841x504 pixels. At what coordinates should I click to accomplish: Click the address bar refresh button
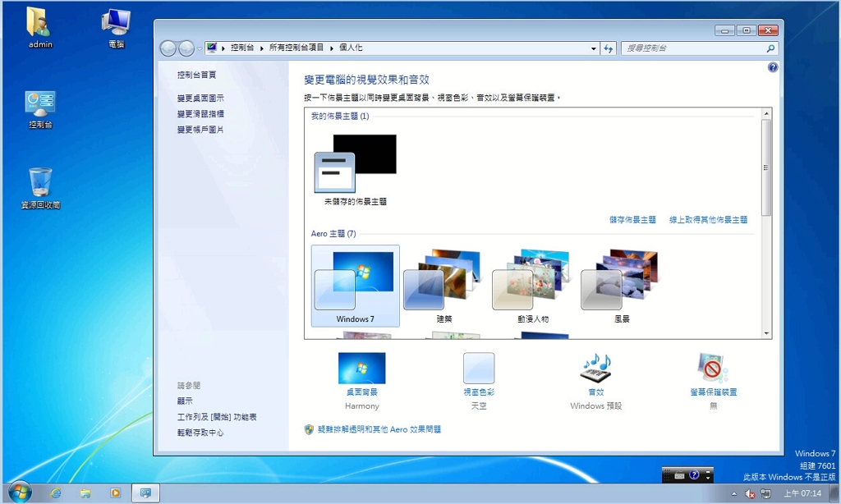click(608, 48)
